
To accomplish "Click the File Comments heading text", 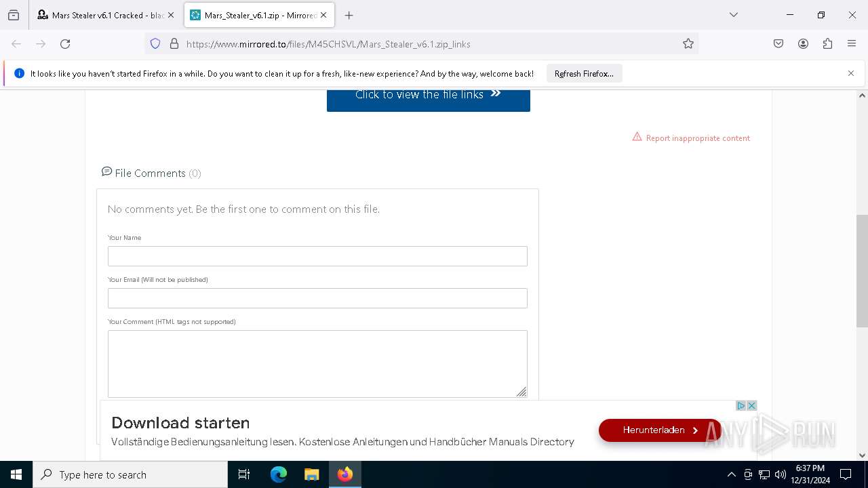I will click(151, 174).
